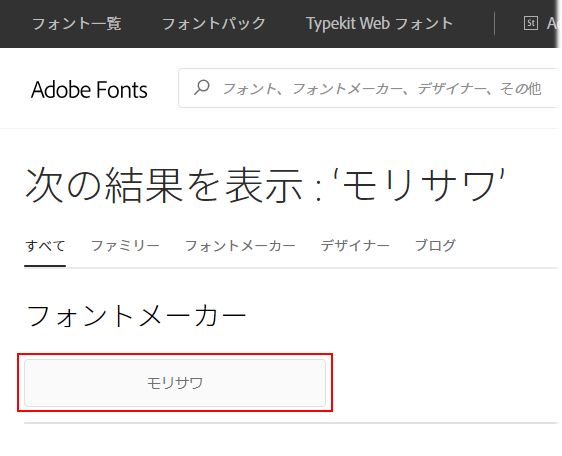Click the Adobe Fonts logo
Image resolution: width=562 pixels, height=456 pixels.
pyautogui.click(x=89, y=90)
